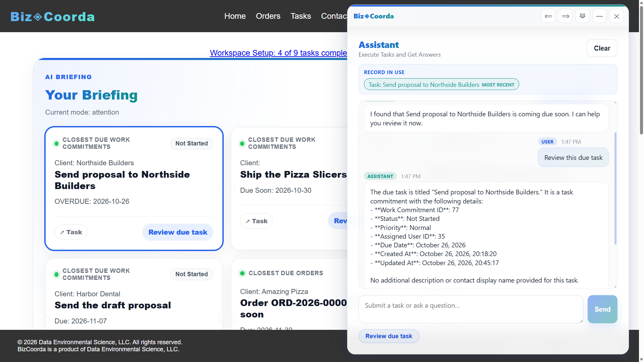Screen dimensions: 644x362
Task: Click the Client: Harbor Dental text
Action: pos(87,294)
